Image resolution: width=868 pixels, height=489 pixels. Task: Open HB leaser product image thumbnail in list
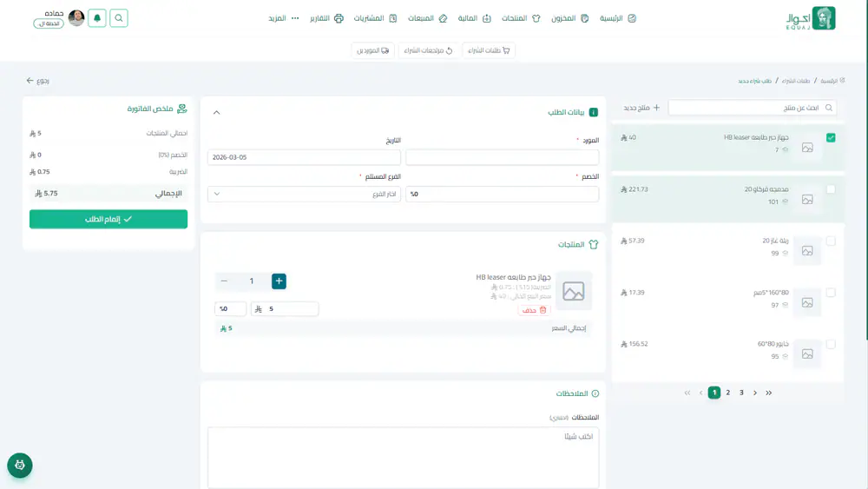click(807, 148)
